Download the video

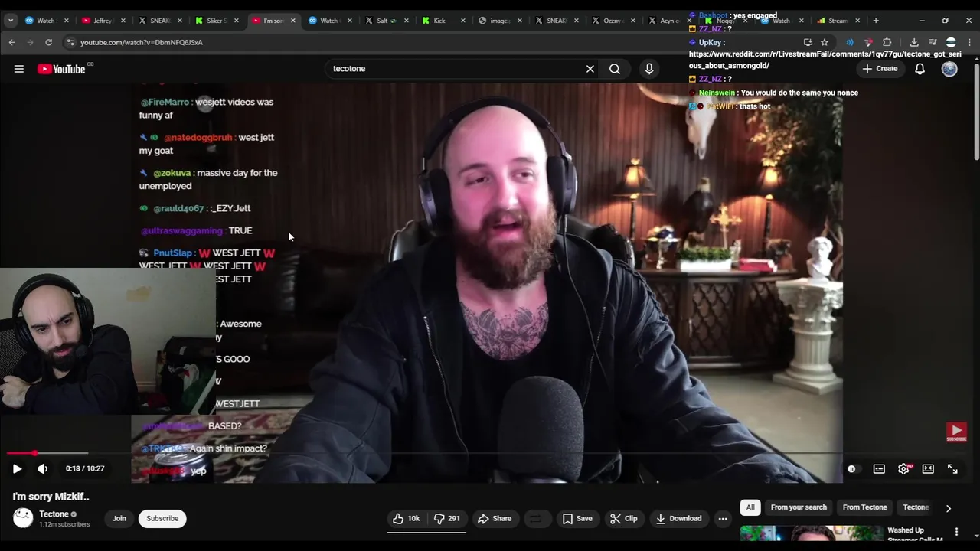point(678,519)
